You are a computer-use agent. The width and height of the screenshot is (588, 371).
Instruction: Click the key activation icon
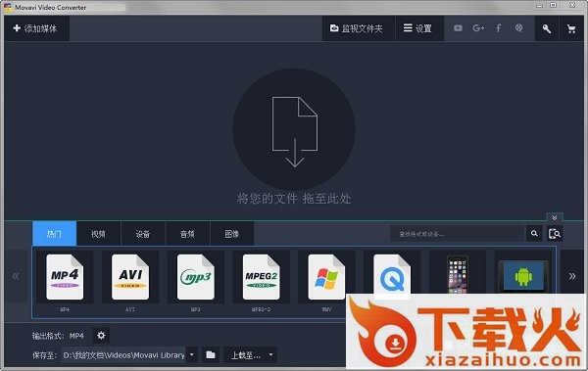tap(547, 28)
